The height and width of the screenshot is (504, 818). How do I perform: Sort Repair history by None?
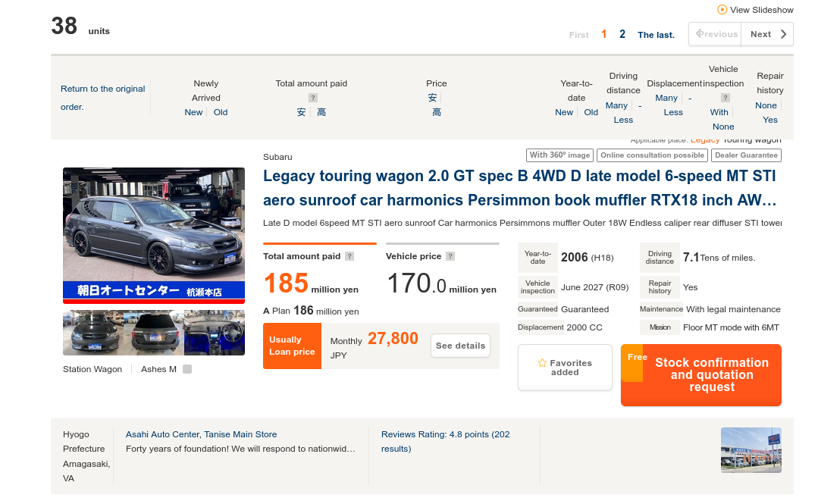pos(766,105)
